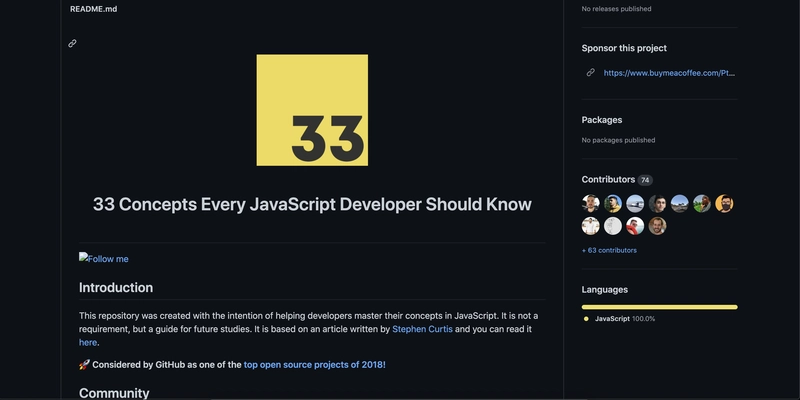Open contributor avatar of landscape under blue sky
The image size is (800, 400).
[680, 204]
